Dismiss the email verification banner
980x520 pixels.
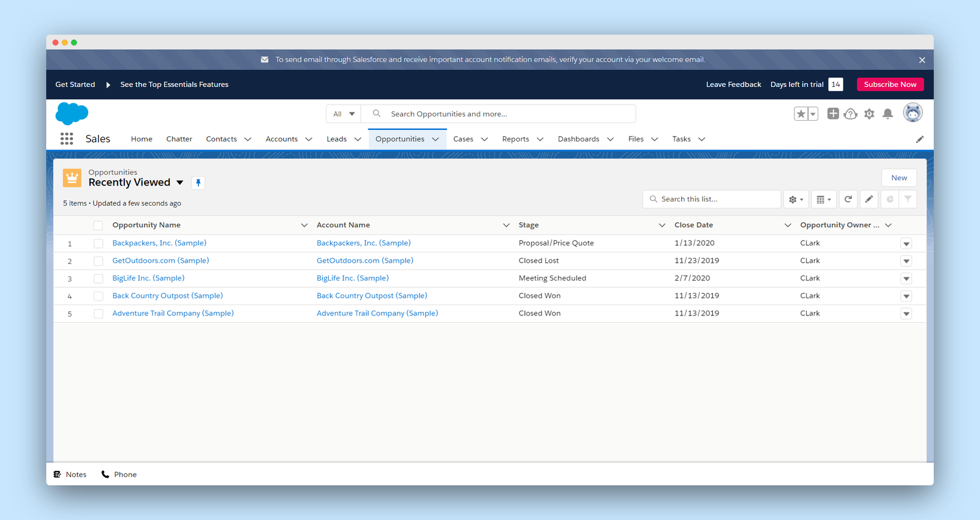pyautogui.click(x=922, y=60)
